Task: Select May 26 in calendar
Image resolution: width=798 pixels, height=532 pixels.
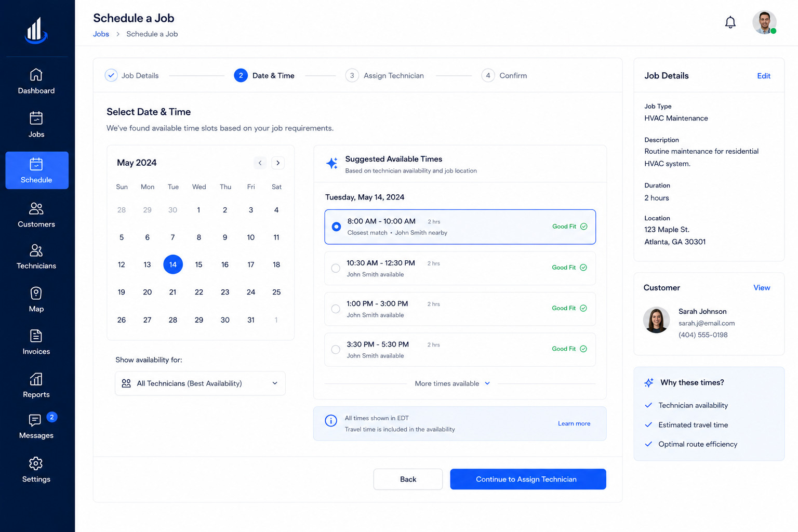Action: tap(122, 320)
